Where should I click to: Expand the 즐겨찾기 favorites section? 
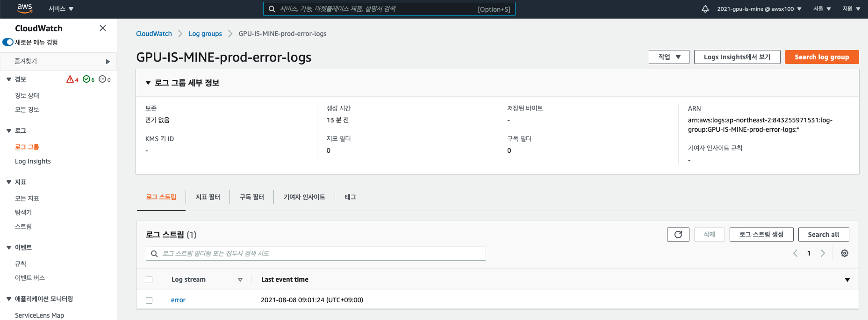click(x=58, y=61)
